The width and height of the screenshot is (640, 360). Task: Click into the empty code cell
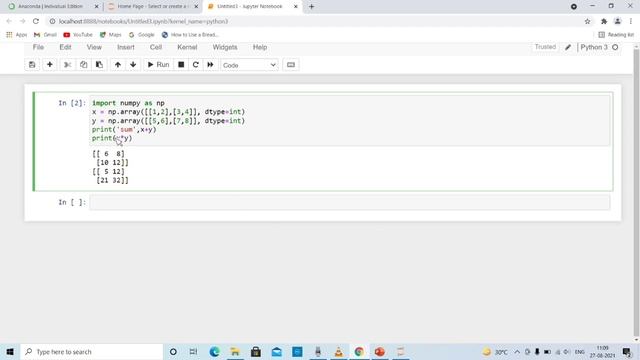pyautogui.click(x=350, y=202)
